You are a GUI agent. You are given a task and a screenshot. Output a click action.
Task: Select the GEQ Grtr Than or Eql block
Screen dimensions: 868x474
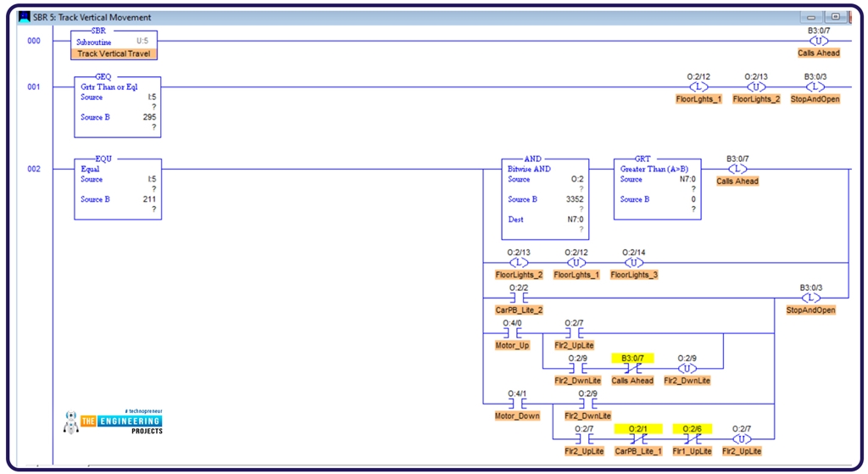pos(117,107)
